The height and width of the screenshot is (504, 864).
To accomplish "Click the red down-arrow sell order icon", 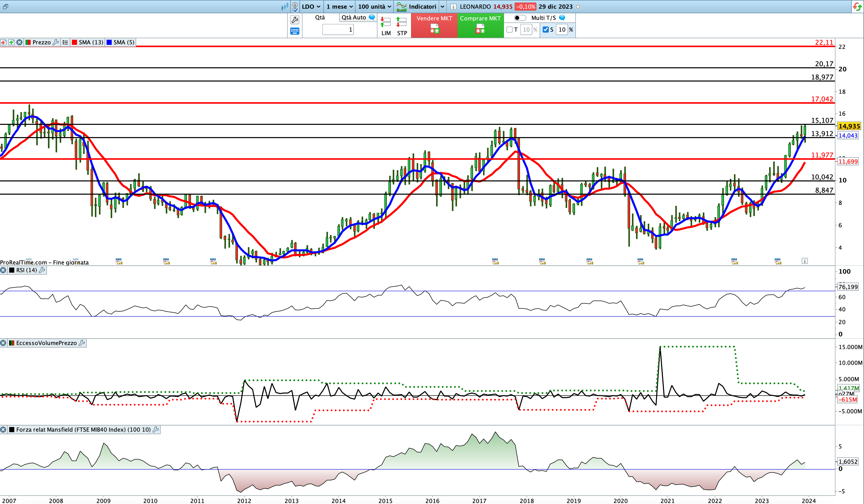I will [3, 43].
